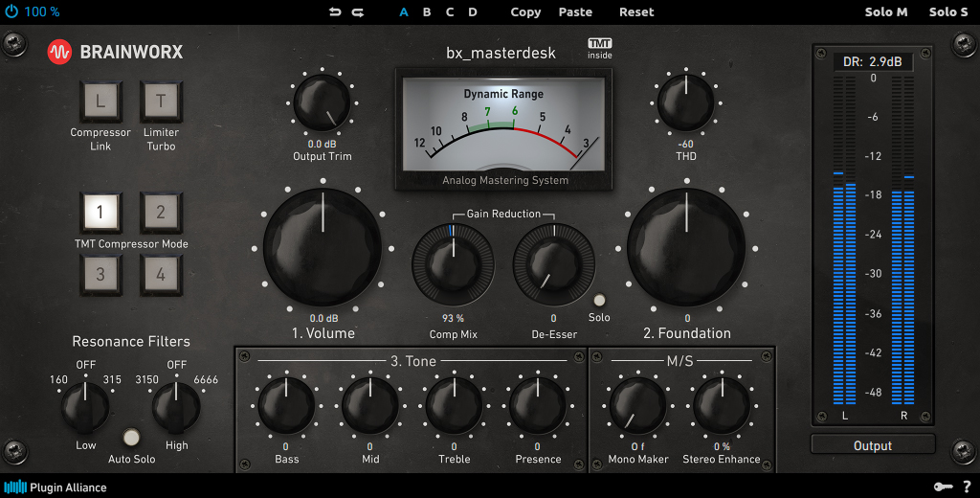
Task: Click the redo arrow icon
Action: click(357, 12)
